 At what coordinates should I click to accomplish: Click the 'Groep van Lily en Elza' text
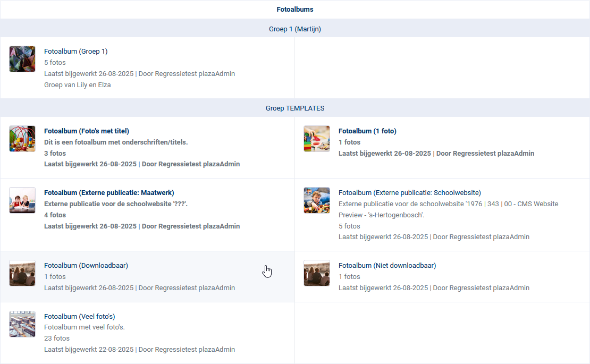click(78, 85)
